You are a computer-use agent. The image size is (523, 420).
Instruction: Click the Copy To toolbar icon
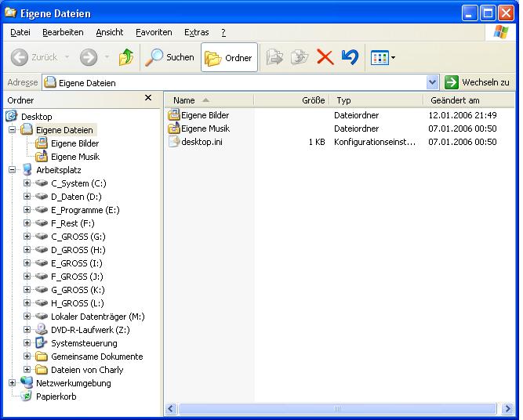300,57
